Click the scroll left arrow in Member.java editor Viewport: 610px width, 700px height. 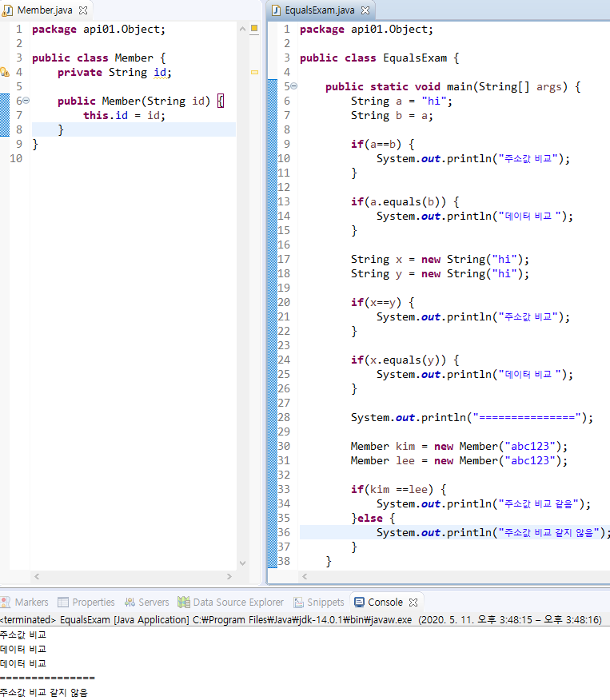37,576
